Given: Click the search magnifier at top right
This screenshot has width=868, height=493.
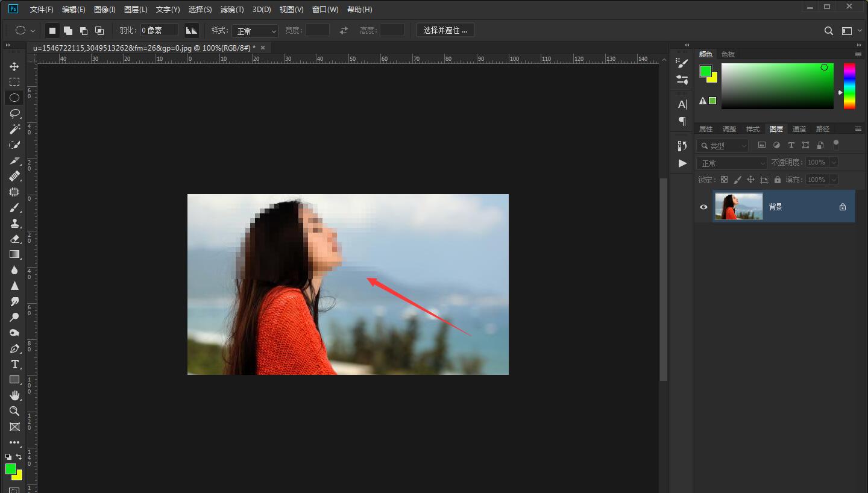Looking at the screenshot, I should coord(828,30).
